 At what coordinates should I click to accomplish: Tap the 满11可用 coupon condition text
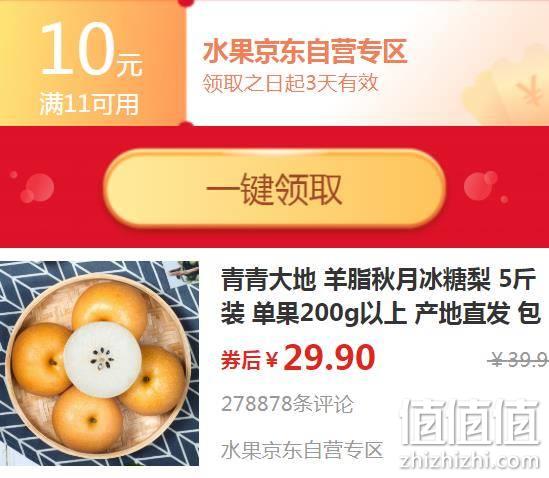coord(89,104)
